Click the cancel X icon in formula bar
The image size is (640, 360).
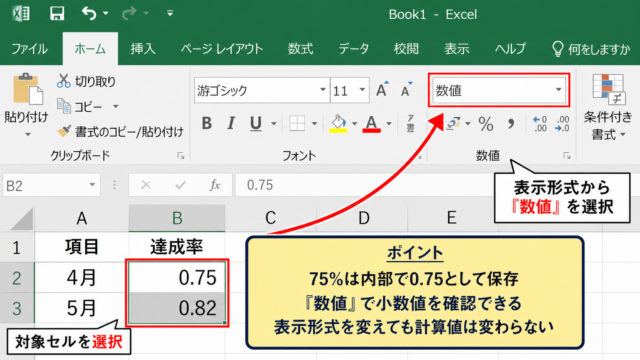[x=146, y=185]
